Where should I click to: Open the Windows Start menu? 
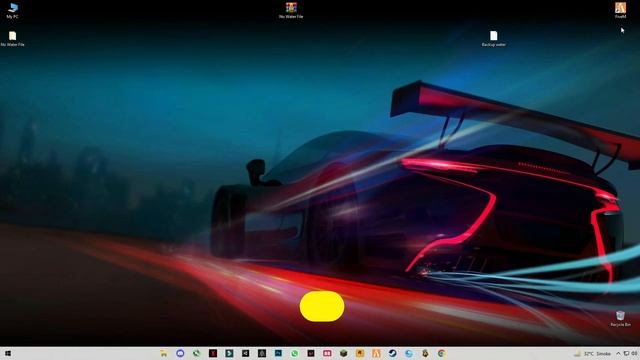[7, 353]
